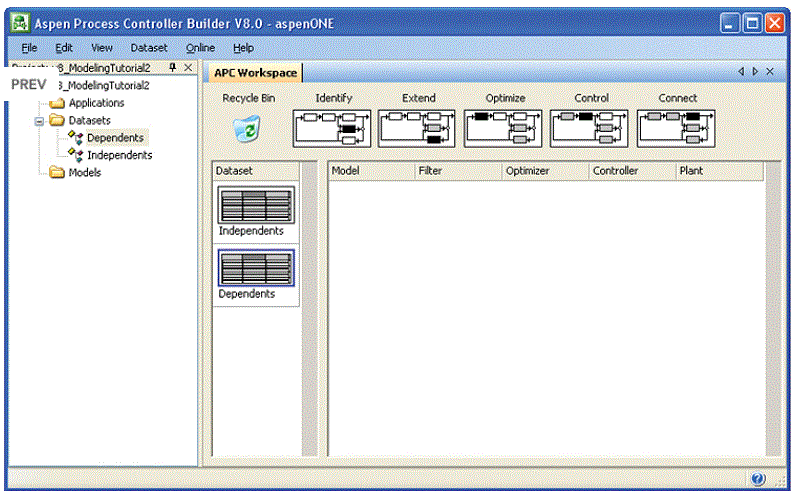This screenshot has width=798, height=500.
Task: Click the Plant column header
Action: [x=720, y=171]
